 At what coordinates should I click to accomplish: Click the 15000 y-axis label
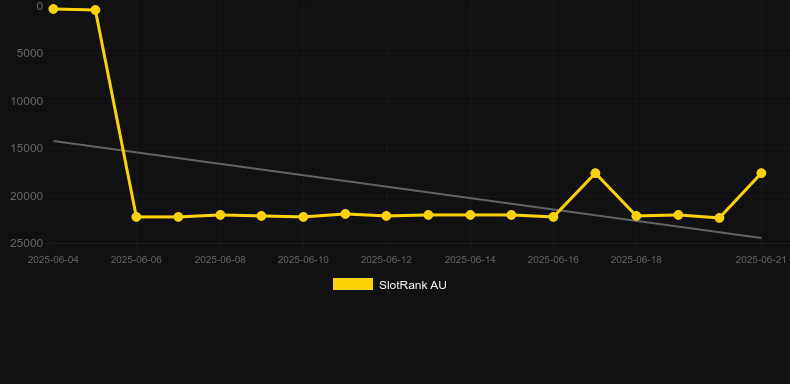pos(27,148)
